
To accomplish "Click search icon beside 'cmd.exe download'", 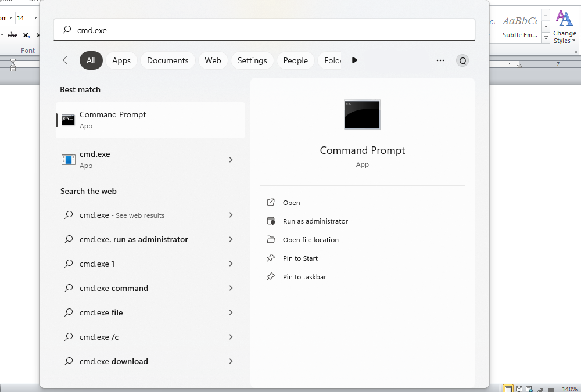I will coord(69,361).
